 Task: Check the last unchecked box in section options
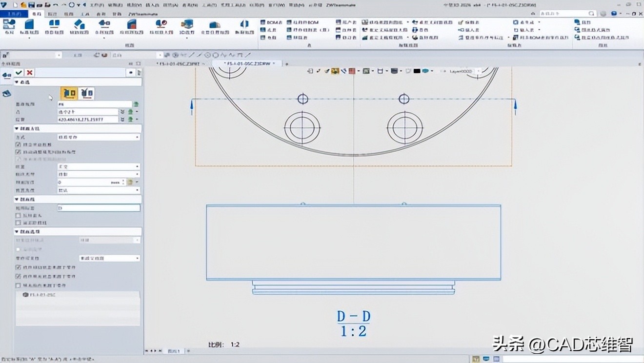click(18, 285)
